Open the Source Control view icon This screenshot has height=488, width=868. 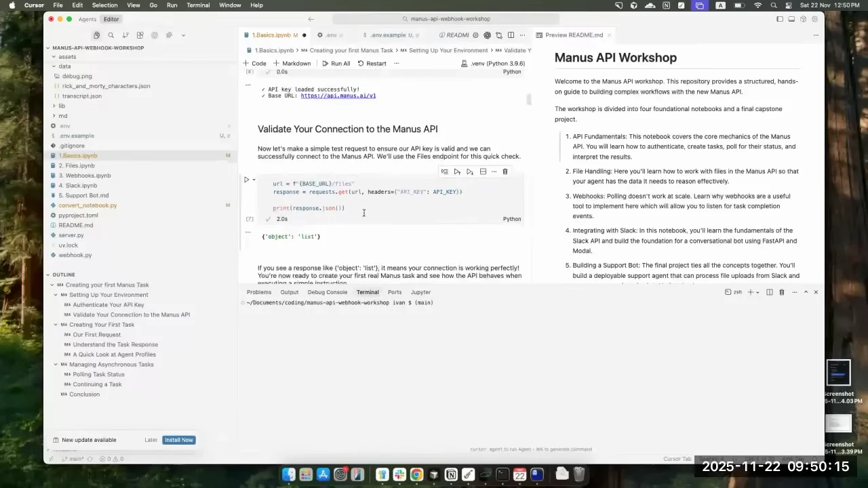click(125, 35)
